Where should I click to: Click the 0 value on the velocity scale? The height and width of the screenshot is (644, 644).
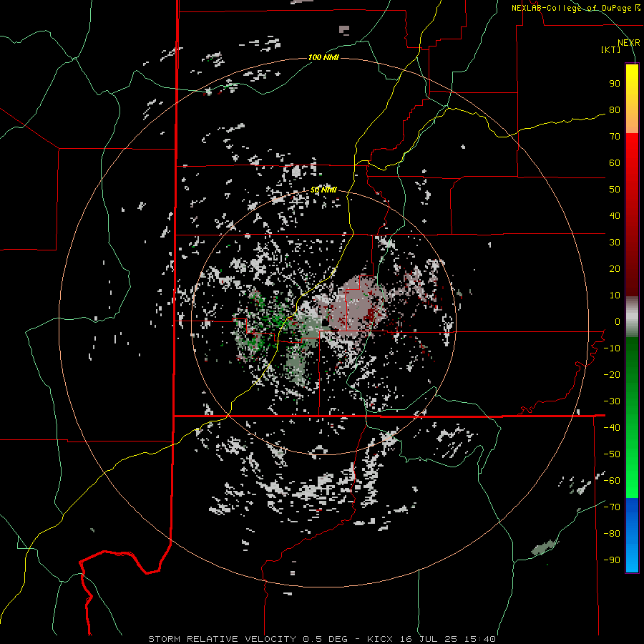coord(618,322)
